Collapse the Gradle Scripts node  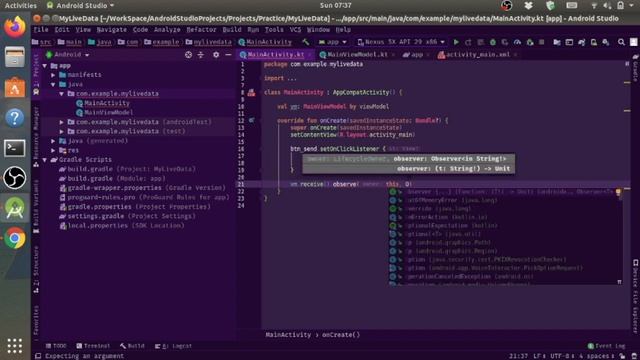[x=45, y=160]
